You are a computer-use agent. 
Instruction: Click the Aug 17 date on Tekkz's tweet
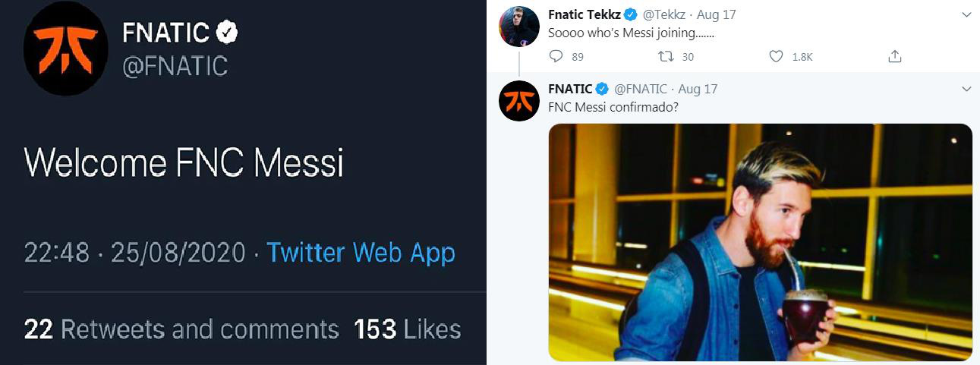point(715,14)
